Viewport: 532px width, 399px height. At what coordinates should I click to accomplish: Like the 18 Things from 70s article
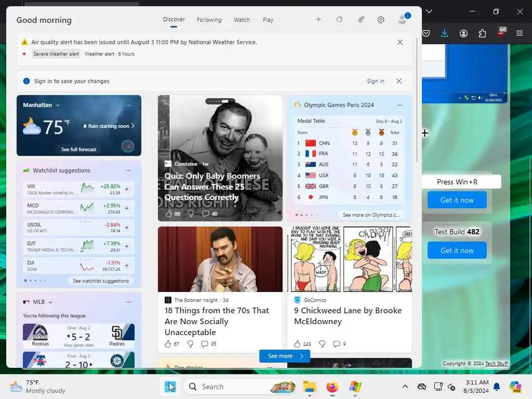(x=168, y=344)
